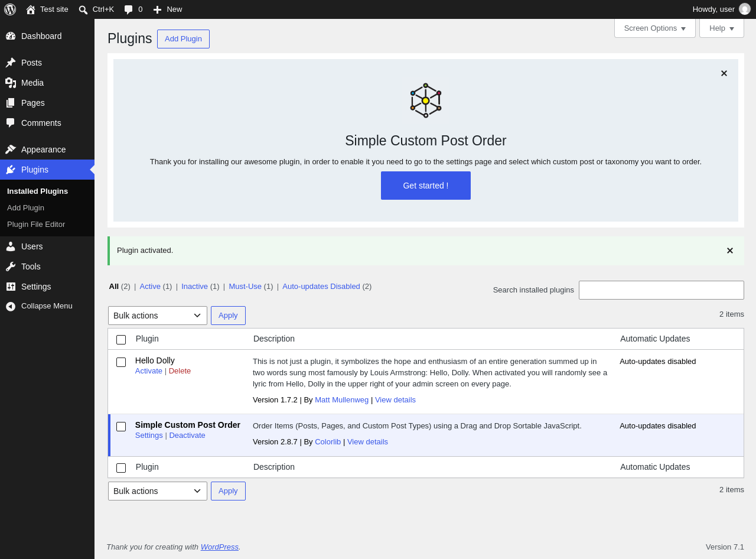756x559 pixels.
Task: Click the Description column header at top
Action: coord(274,339)
